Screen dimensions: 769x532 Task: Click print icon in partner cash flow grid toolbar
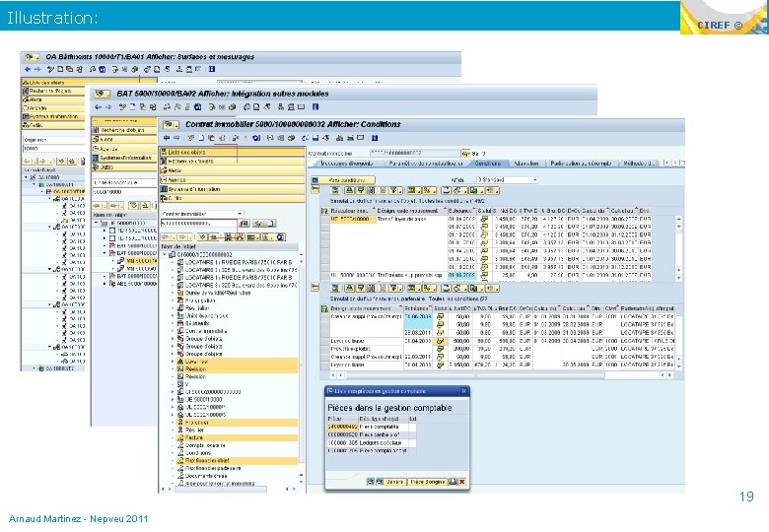[445, 288]
